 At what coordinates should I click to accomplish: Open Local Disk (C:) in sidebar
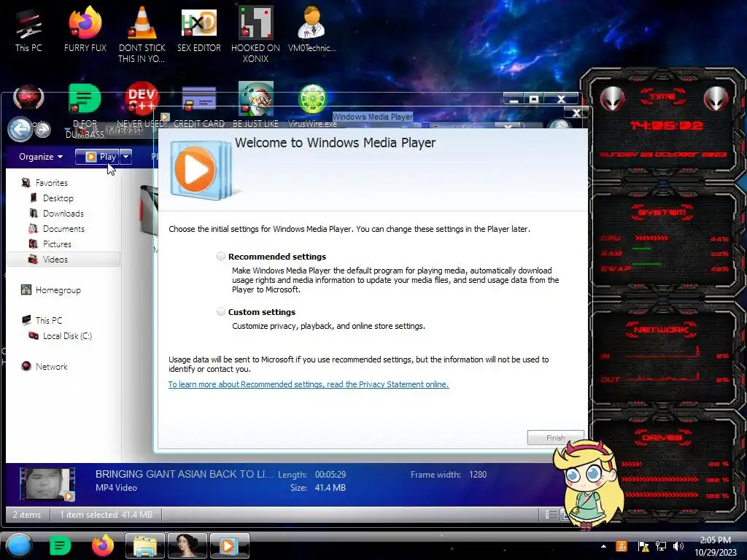(66, 335)
